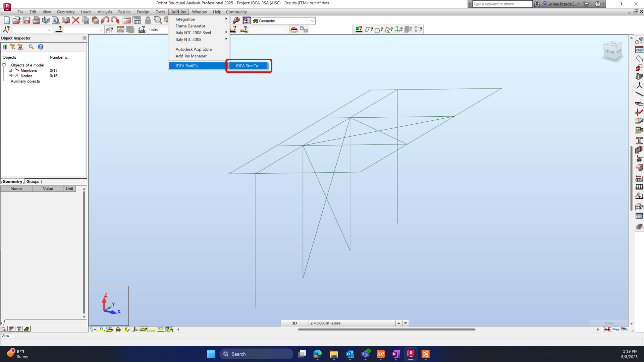Expand the Nodes tree node
This screenshot has height=362, width=644.
click(x=10, y=76)
